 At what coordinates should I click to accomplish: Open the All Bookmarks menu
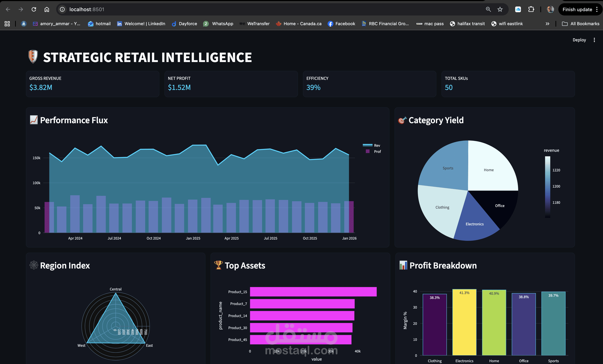tap(581, 23)
